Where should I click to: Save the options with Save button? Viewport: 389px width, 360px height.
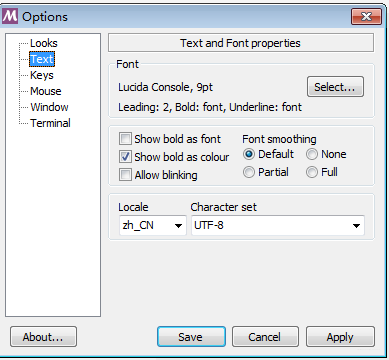point(191,337)
